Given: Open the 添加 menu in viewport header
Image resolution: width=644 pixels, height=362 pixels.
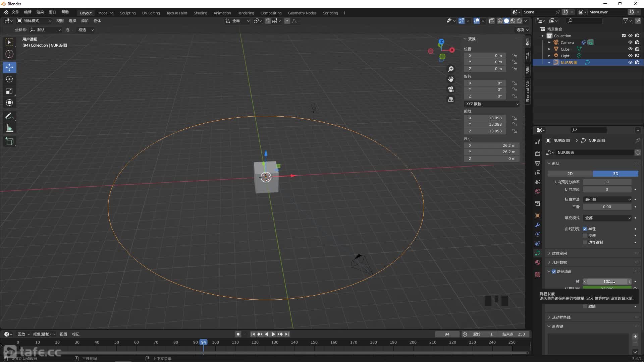Looking at the screenshot, I should coord(85,21).
